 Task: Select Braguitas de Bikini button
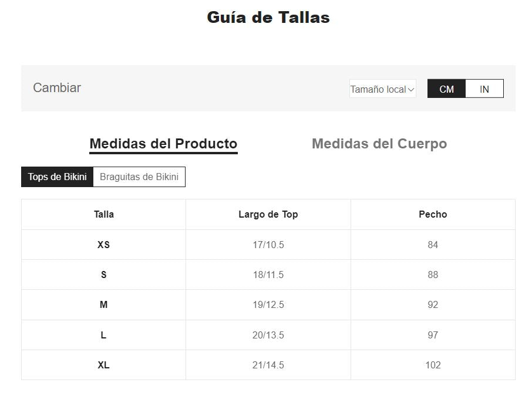139,177
